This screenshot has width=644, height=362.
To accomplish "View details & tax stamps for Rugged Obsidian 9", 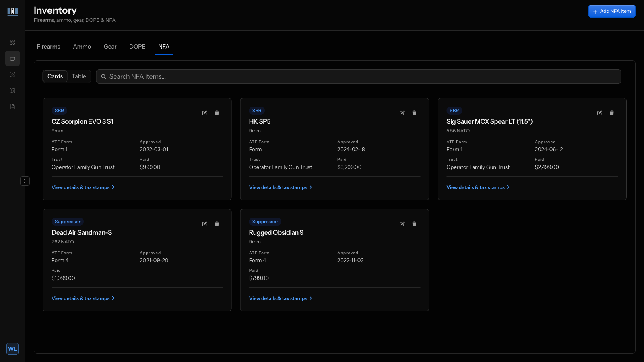I will coord(281,298).
